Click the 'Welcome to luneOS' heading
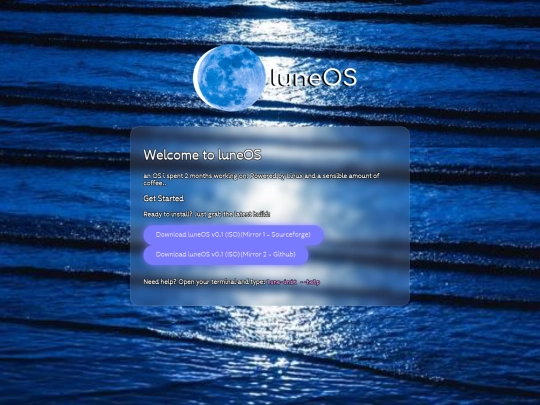The image size is (540, 405). pos(202,155)
